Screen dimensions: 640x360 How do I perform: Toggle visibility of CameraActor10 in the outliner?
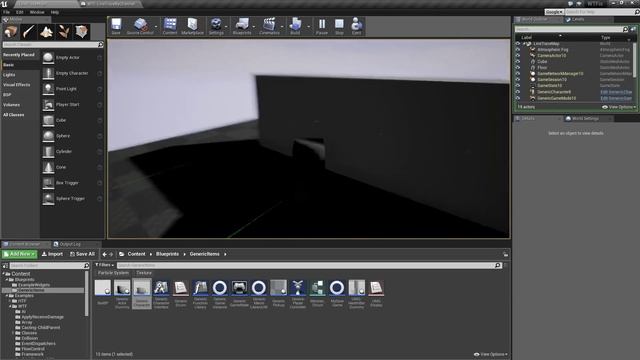(518, 56)
